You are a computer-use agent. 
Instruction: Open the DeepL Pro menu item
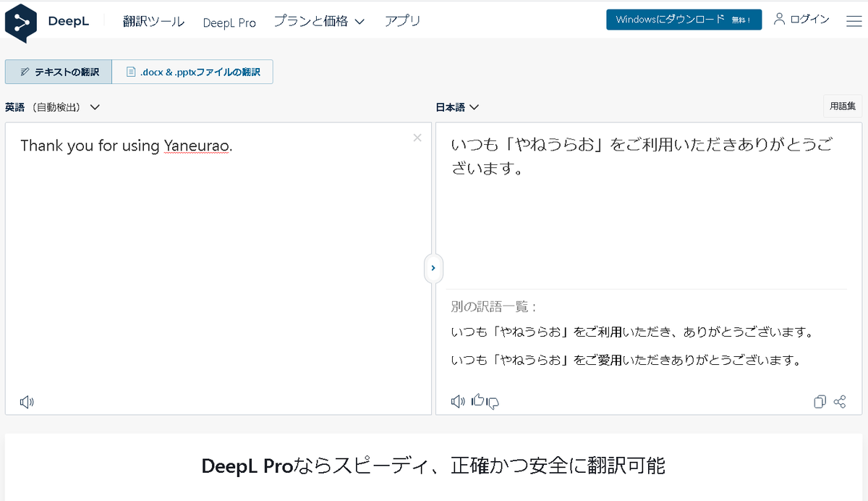tap(229, 22)
